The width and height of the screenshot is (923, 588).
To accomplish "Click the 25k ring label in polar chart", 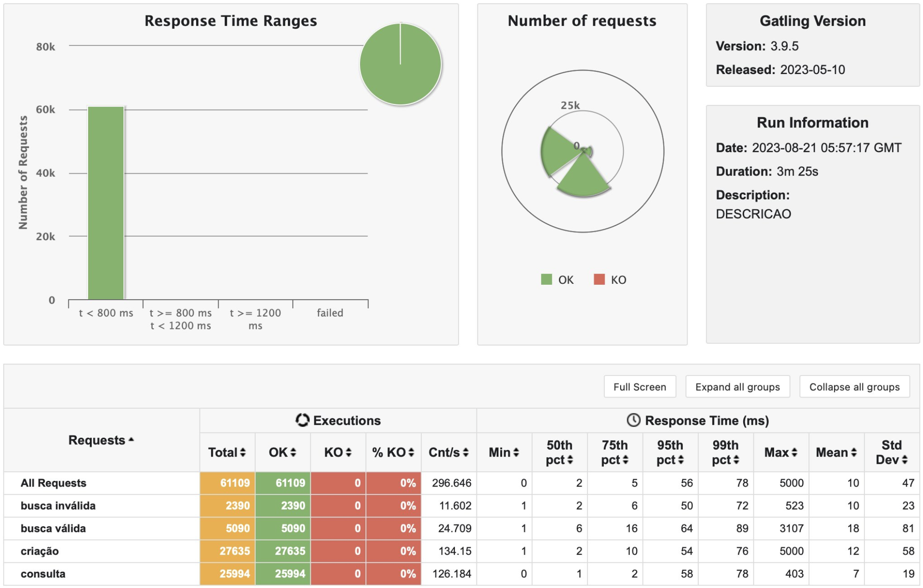I will pos(570,105).
